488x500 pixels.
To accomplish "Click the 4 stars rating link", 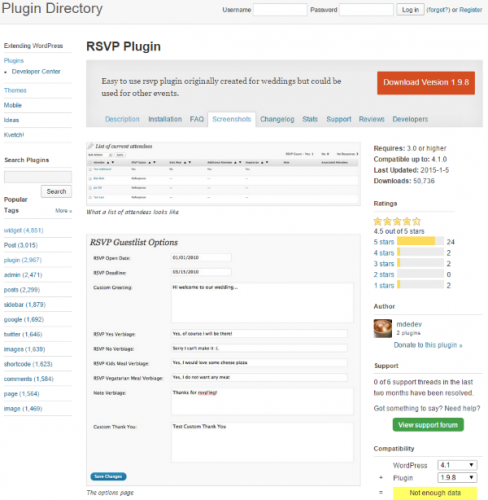I will tap(384, 253).
